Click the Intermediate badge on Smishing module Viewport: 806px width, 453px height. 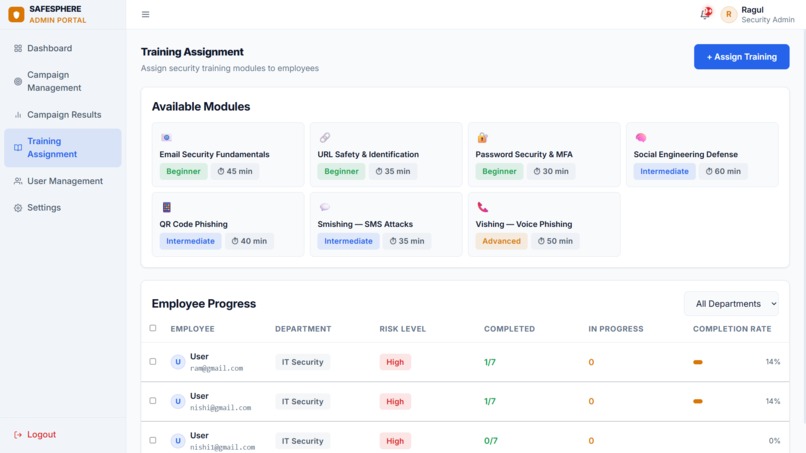[x=348, y=241]
